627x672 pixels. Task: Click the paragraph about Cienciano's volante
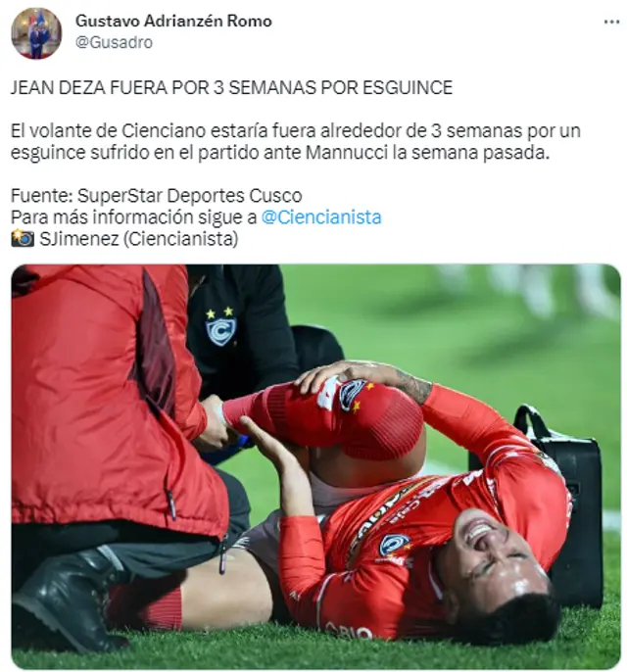295,142
